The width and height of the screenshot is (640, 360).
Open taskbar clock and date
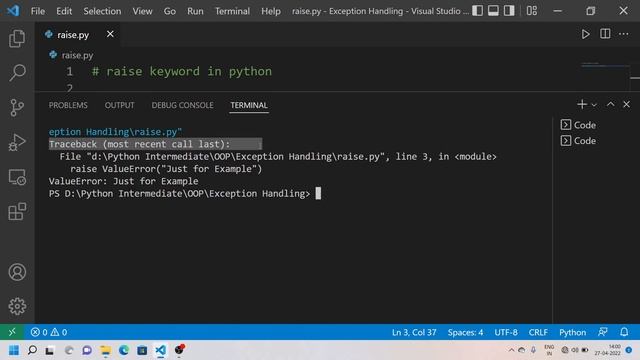(x=608, y=350)
